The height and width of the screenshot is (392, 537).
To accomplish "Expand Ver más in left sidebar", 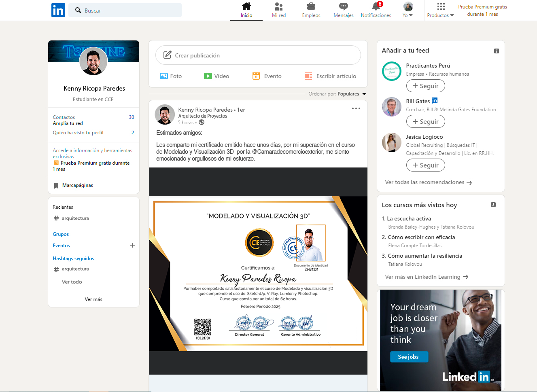I will [93, 299].
